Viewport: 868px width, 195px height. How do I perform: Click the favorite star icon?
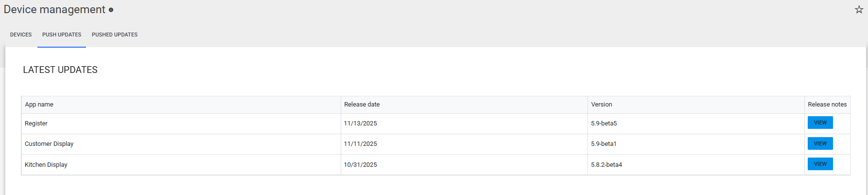(859, 10)
